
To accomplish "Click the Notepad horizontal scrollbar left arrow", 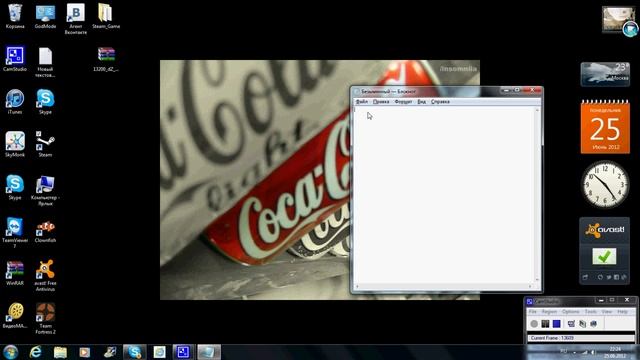I will point(358,287).
